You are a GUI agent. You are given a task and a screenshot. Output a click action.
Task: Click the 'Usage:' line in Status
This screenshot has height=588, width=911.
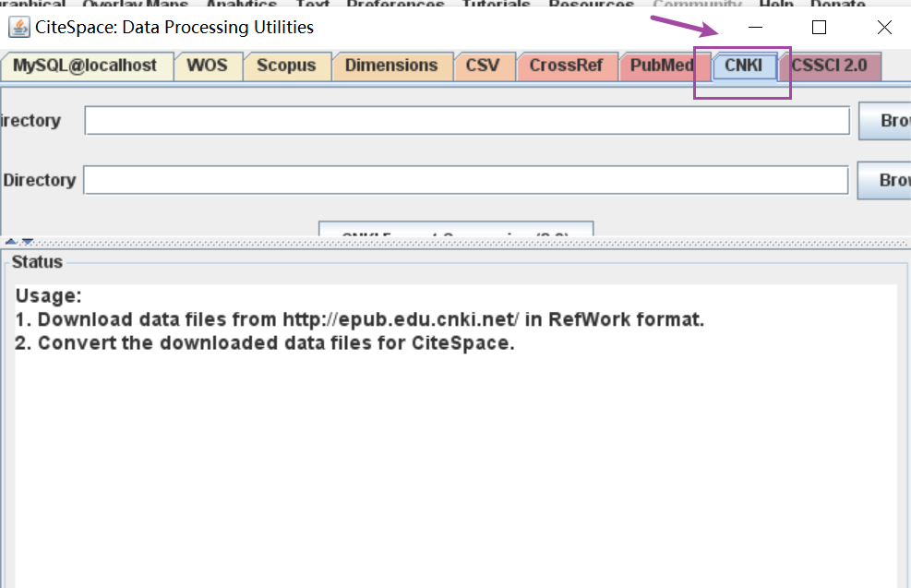coord(49,295)
